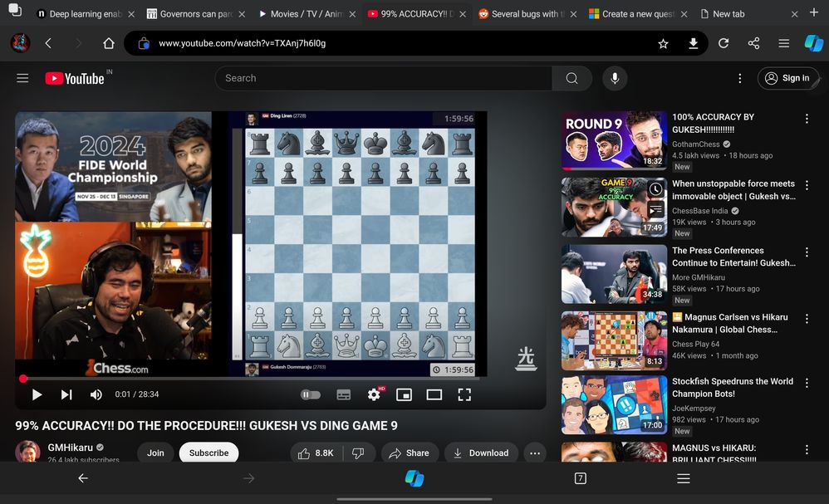829x504 pixels.
Task: Click the browser profile avatar icon
Action: click(20, 43)
